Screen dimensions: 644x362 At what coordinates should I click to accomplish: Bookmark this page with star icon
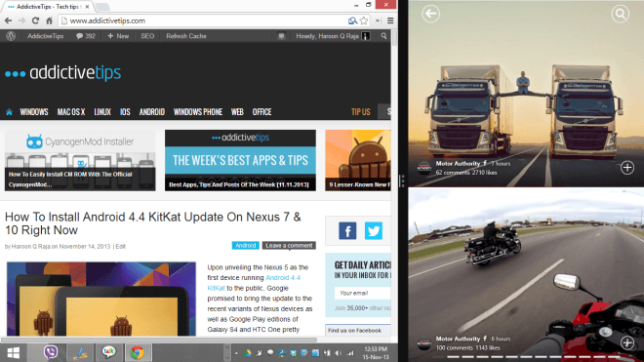(364, 20)
